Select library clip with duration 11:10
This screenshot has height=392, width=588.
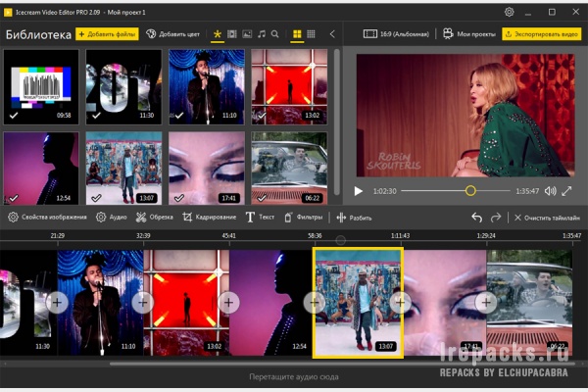tap(207, 86)
